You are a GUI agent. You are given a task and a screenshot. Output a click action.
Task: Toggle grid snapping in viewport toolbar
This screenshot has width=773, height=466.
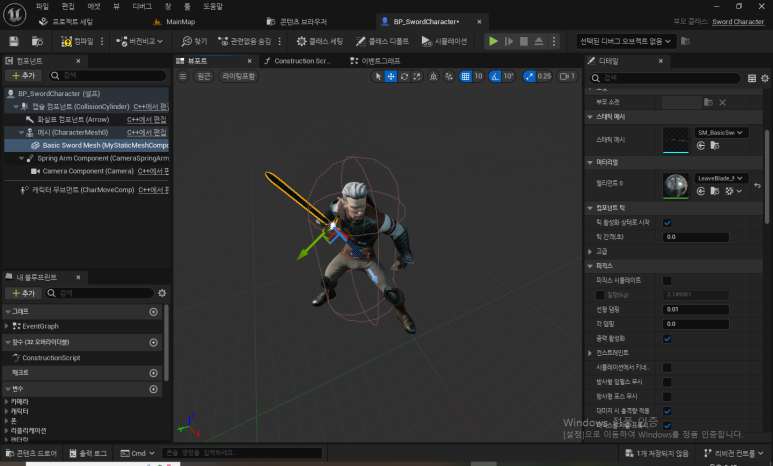[x=465, y=76]
